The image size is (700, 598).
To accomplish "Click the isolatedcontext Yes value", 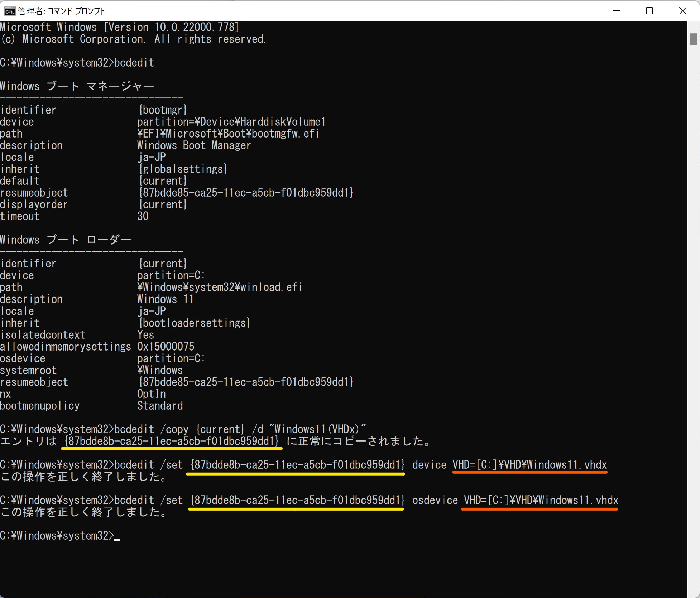I will pyautogui.click(x=145, y=335).
